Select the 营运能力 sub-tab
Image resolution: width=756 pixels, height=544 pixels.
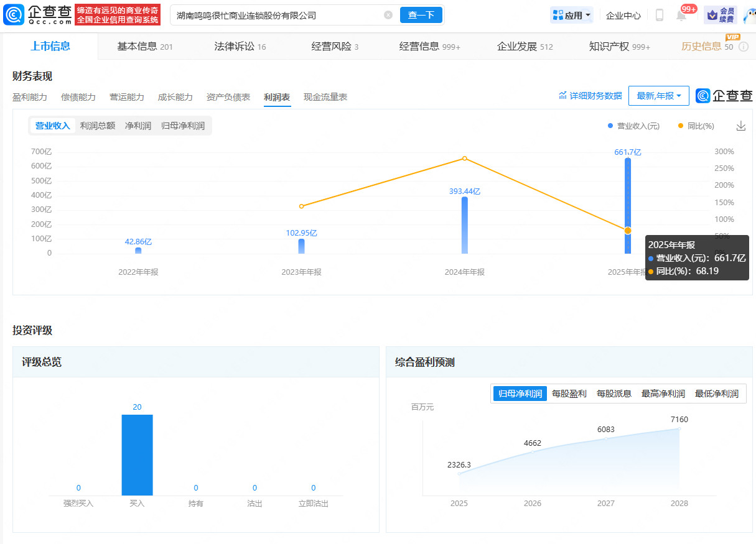(127, 97)
